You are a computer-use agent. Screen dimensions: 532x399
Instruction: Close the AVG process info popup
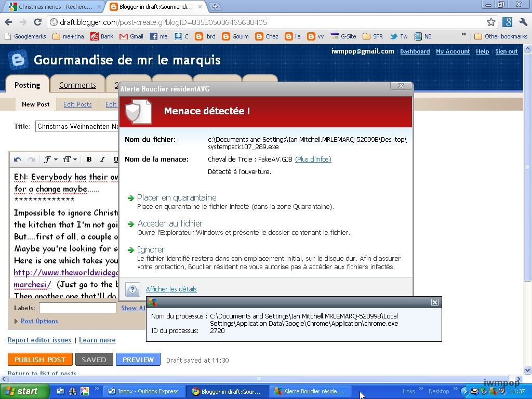pyautogui.click(x=435, y=302)
